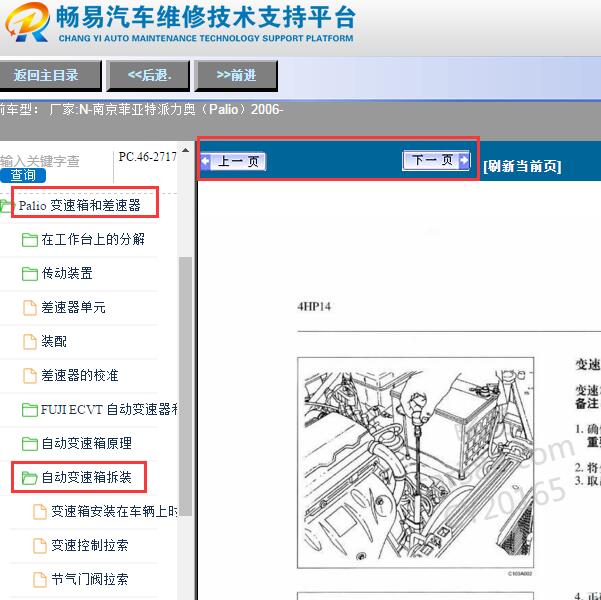Open the FUJI ECVT 自动变速器 folder
The image size is (601, 600).
pos(109,409)
